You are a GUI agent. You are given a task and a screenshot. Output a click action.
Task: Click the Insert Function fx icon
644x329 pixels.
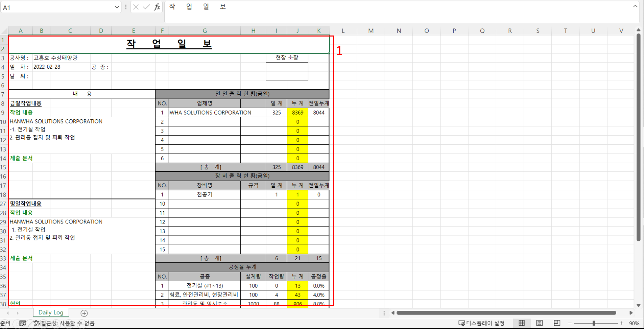[x=157, y=7]
